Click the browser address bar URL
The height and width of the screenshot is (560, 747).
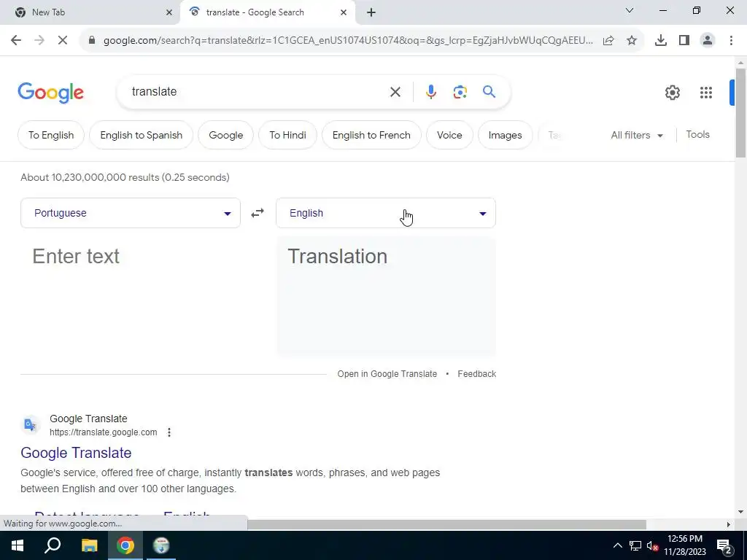348,41
